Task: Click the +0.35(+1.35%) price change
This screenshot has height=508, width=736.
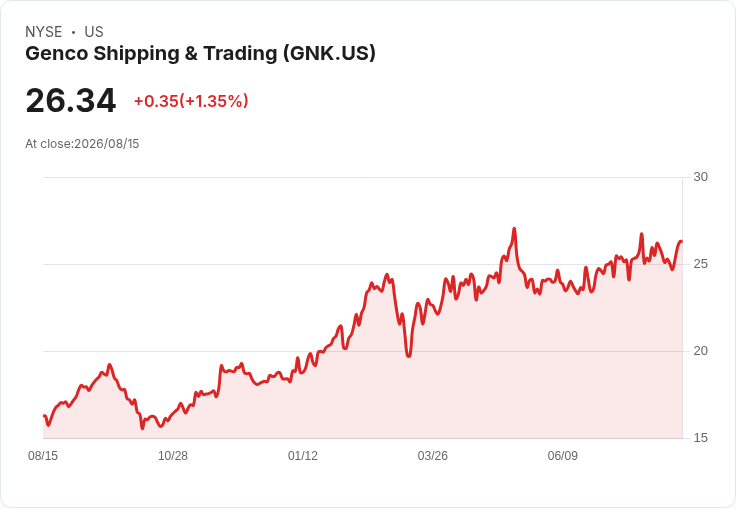Action: [x=191, y=101]
